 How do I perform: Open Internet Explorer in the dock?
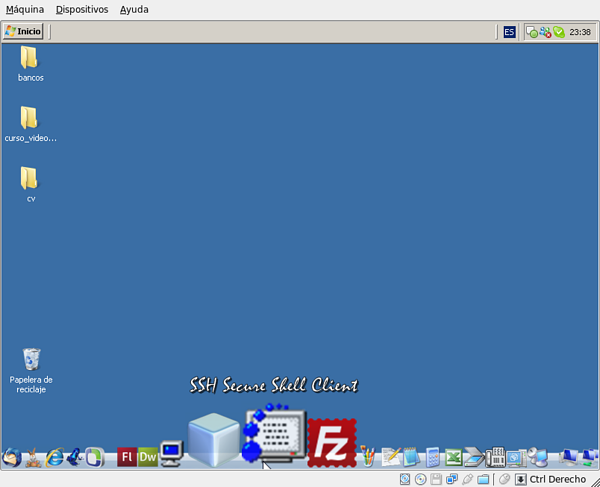[53, 457]
